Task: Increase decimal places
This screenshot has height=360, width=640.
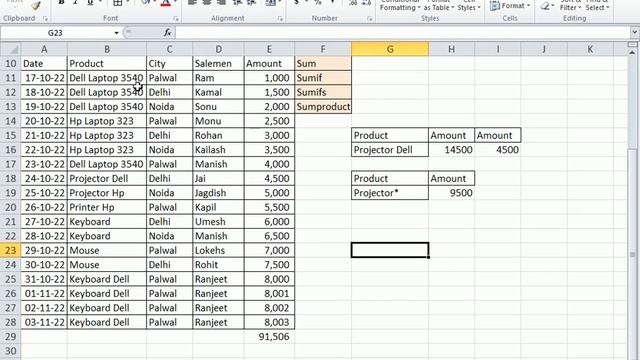Action: (x=353, y=3)
